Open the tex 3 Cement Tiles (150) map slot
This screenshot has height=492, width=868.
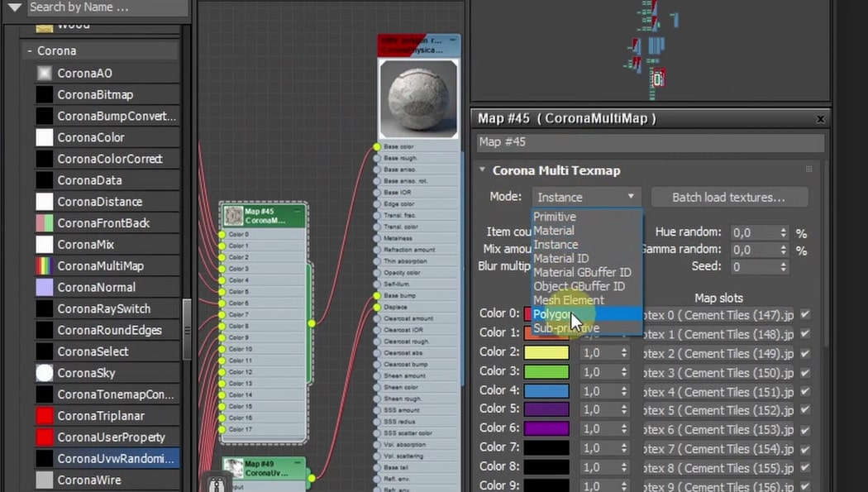pos(718,373)
